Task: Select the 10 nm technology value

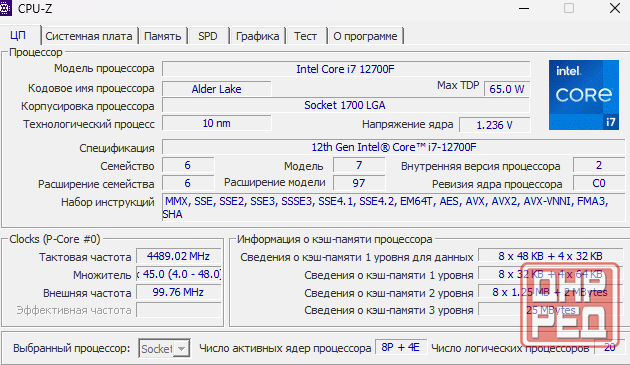Action: [217, 123]
